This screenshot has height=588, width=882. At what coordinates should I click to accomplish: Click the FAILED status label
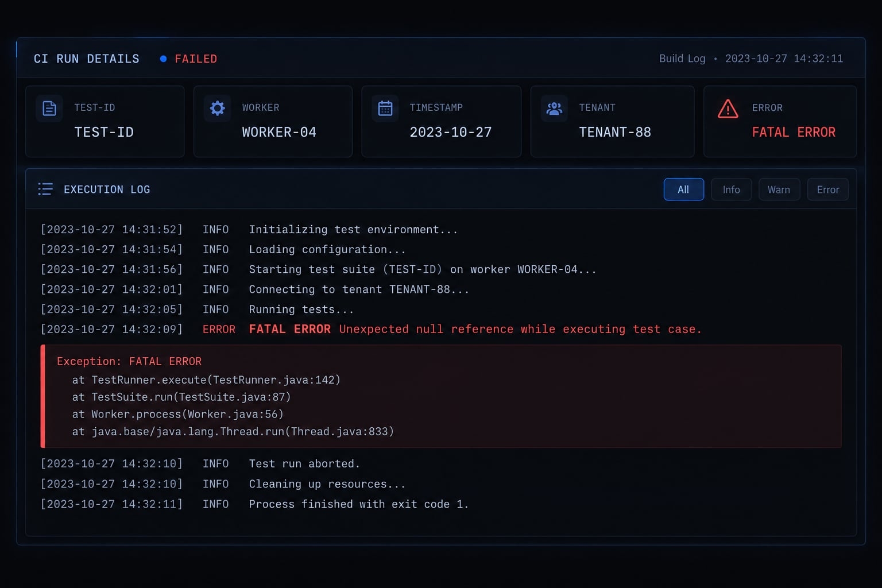click(x=196, y=59)
